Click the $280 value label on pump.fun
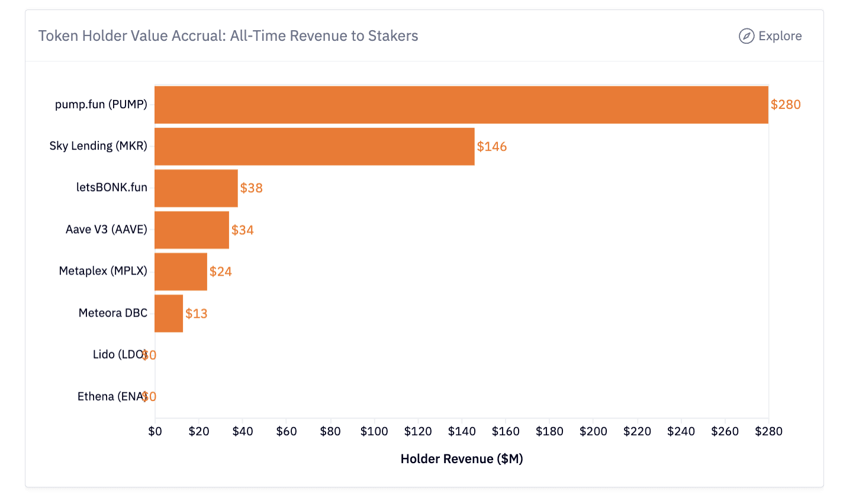Image resolution: width=843 pixels, height=504 pixels. [x=786, y=104]
